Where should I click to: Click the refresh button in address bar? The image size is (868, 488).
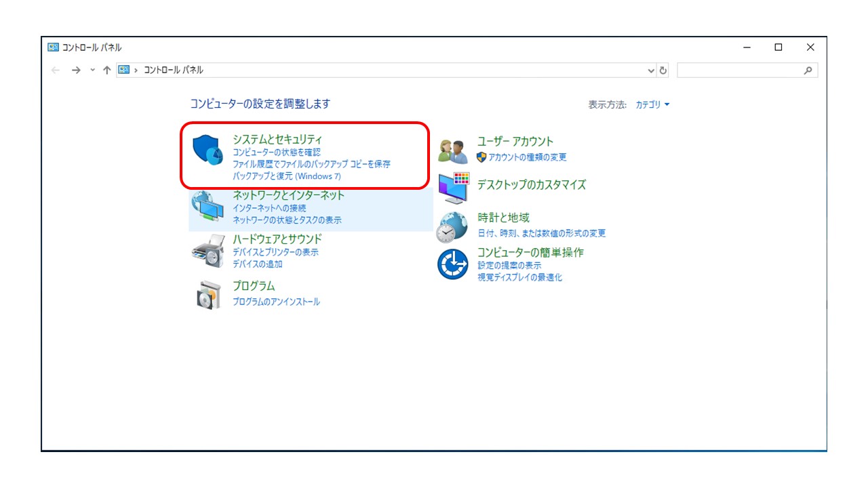click(x=663, y=70)
